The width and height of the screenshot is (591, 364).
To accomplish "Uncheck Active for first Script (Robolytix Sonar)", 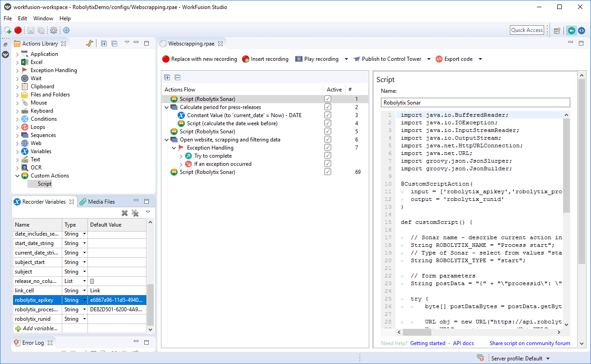I will (328, 99).
